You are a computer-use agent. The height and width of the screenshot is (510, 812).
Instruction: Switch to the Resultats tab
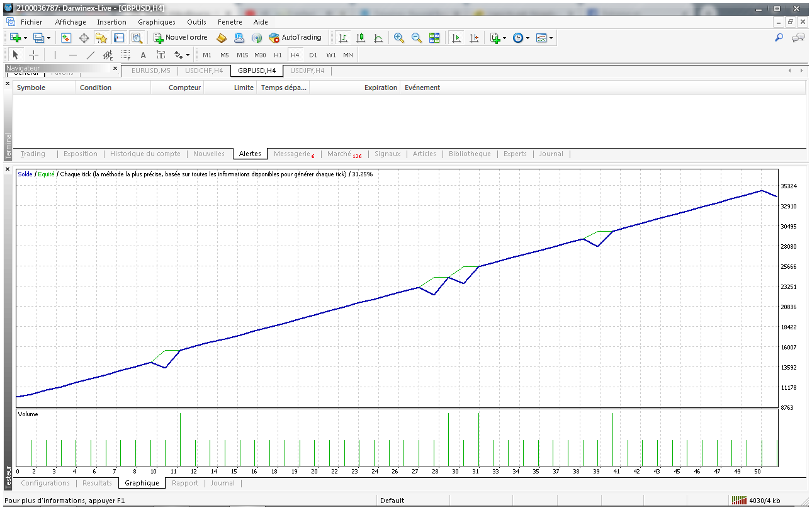point(97,483)
